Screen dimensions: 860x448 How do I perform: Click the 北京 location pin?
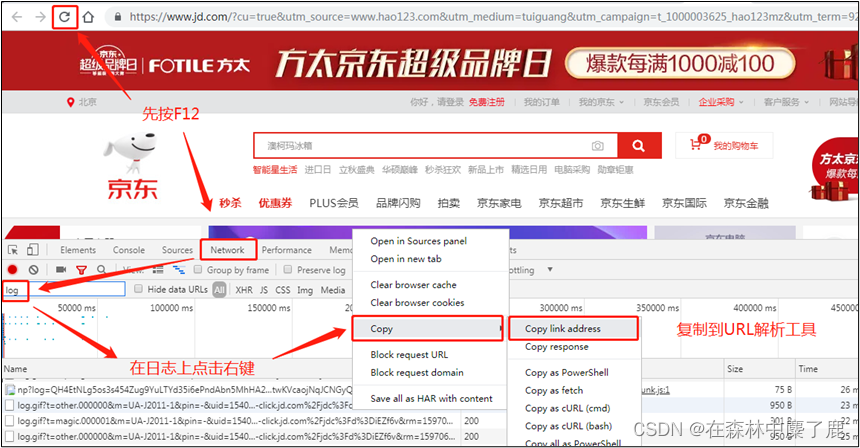(70, 102)
